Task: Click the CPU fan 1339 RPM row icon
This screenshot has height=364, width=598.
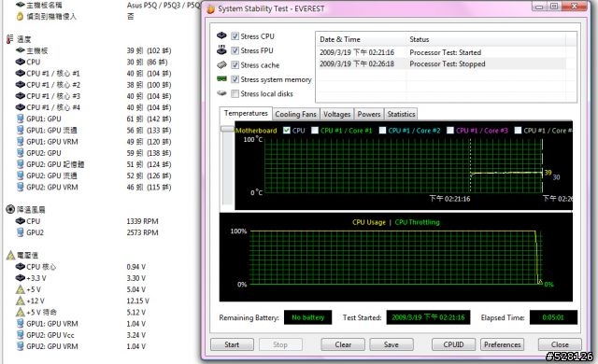Action: (x=21, y=221)
